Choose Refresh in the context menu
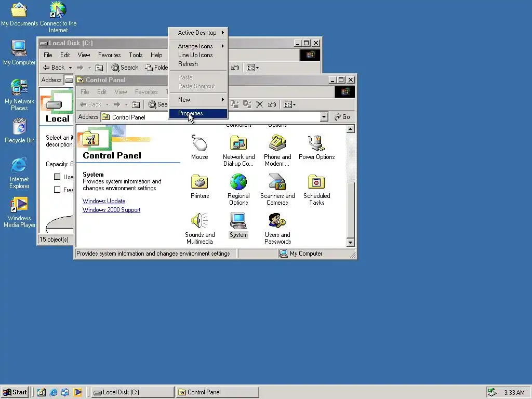 tap(198, 64)
